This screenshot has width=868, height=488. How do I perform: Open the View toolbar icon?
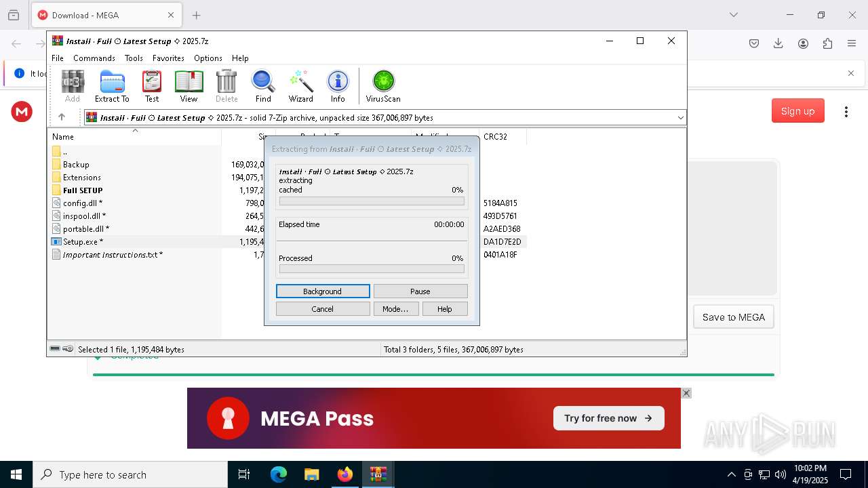tap(189, 86)
